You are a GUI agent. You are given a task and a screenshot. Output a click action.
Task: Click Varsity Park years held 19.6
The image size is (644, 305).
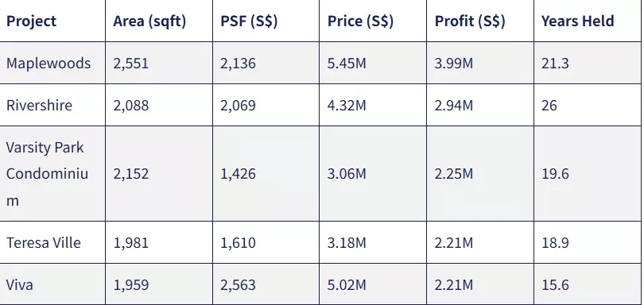pos(555,174)
